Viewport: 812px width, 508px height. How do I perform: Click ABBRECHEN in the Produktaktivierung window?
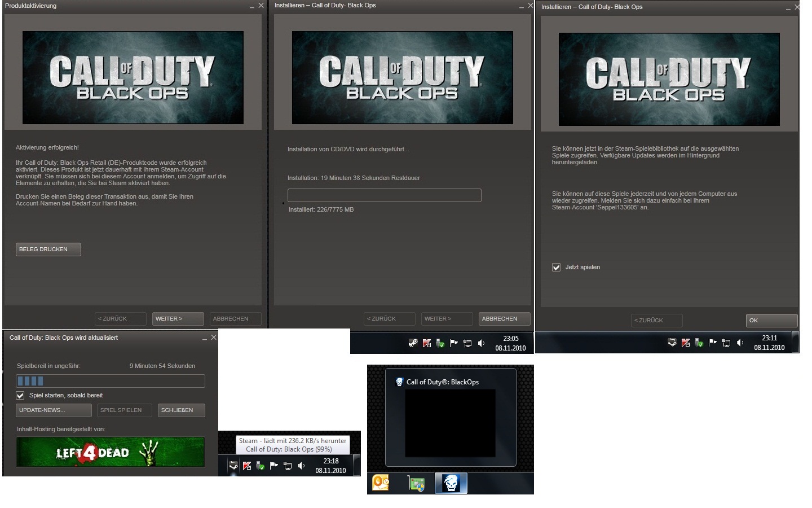[236, 319]
